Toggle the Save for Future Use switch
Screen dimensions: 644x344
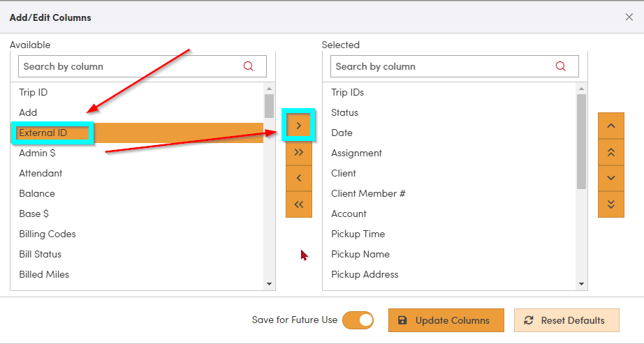[x=358, y=320]
